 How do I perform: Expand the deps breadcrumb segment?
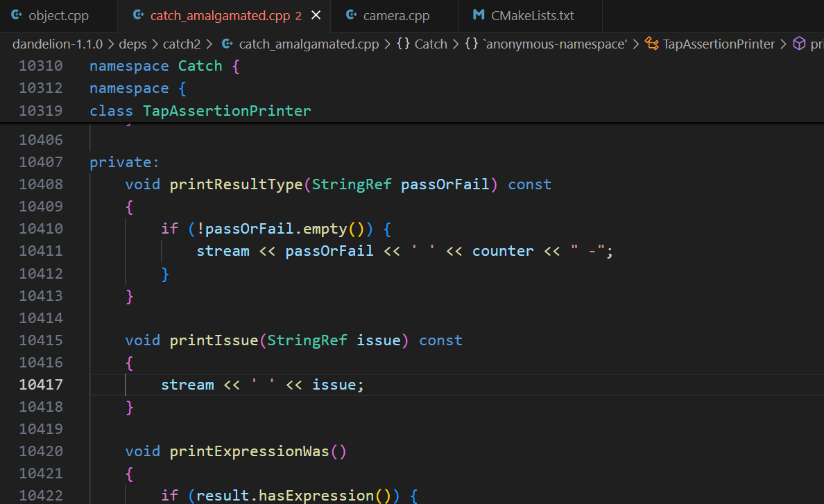tap(132, 44)
